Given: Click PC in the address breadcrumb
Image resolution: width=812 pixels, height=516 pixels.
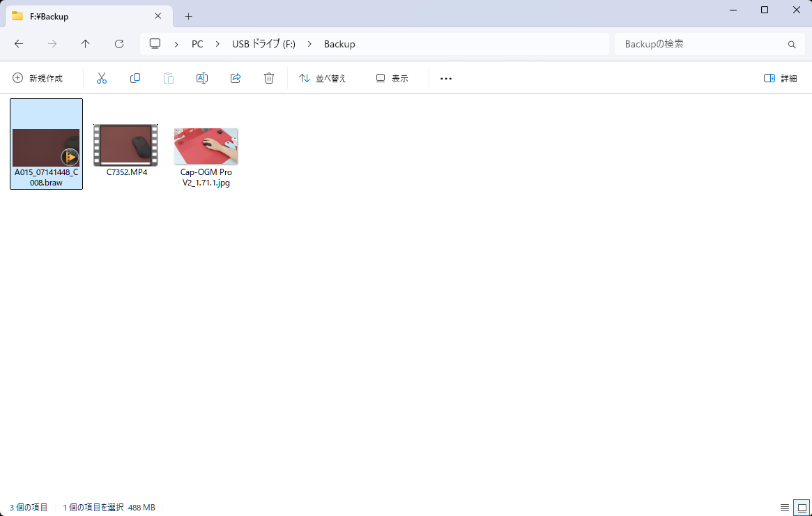Looking at the screenshot, I should pos(197,44).
